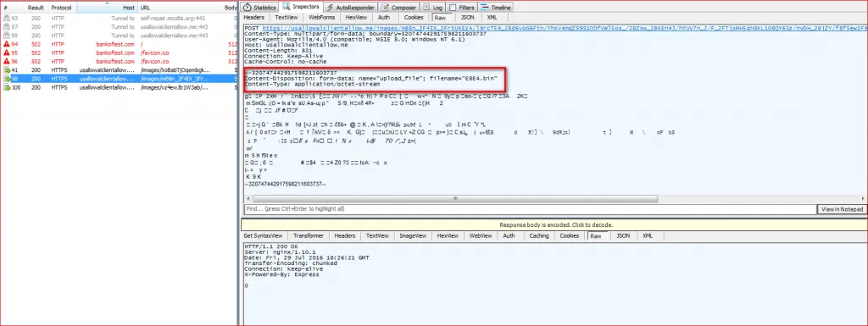Select session 94 bankoftest.com row
This screenshot has width=868, height=326.
click(119, 44)
